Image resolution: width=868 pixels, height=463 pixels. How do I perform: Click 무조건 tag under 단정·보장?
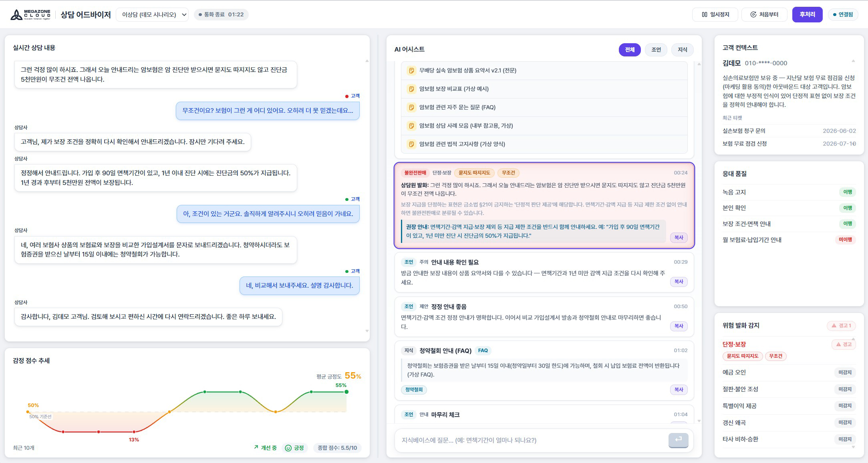776,356
